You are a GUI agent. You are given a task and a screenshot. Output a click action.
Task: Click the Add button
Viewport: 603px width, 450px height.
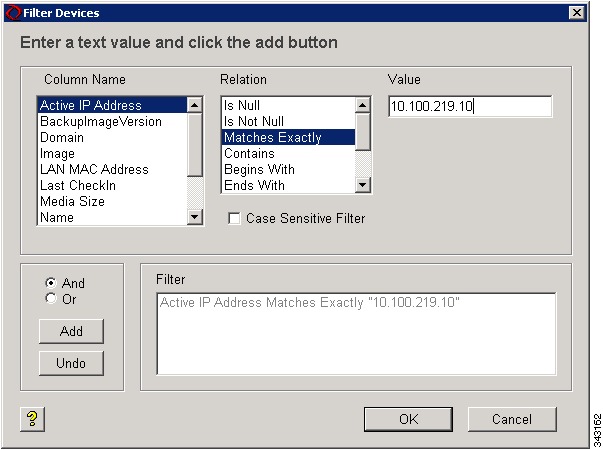click(x=71, y=331)
